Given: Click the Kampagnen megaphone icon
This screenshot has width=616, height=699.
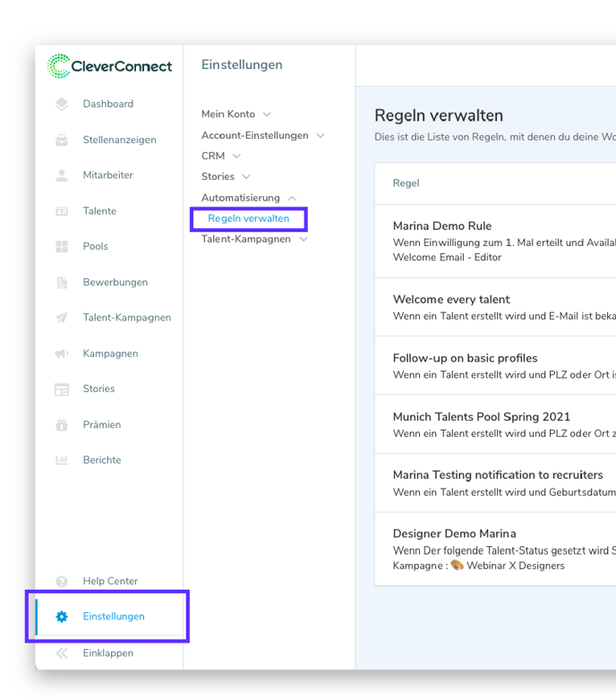Looking at the screenshot, I should click(62, 354).
